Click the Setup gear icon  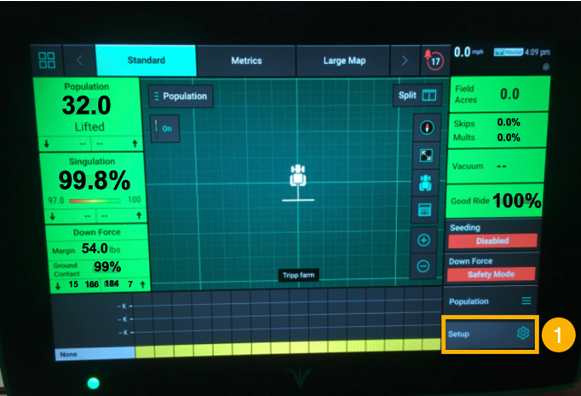click(523, 333)
